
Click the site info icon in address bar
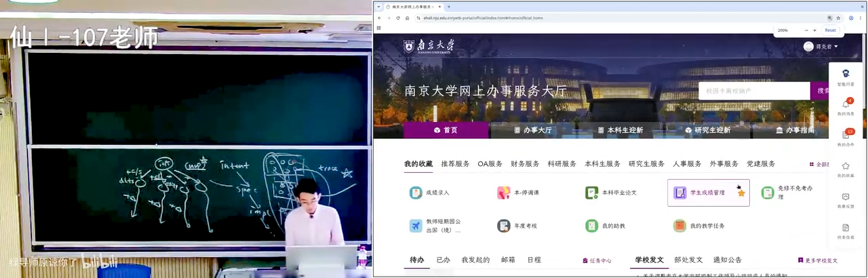[419, 18]
